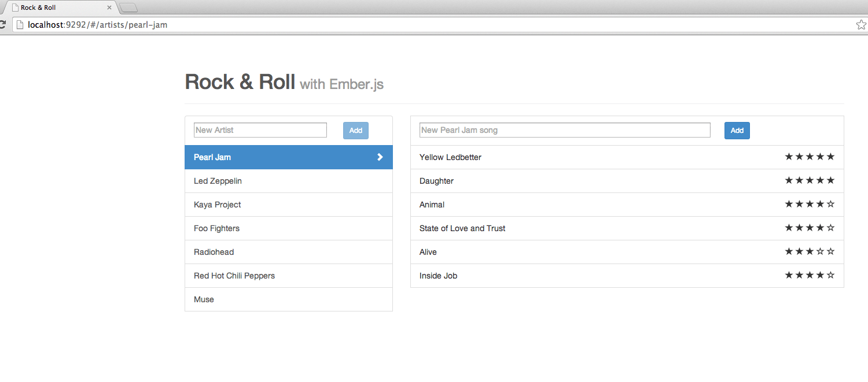The image size is (868, 382).
Task: Give Animal a fifth star
Action: click(x=830, y=204)
